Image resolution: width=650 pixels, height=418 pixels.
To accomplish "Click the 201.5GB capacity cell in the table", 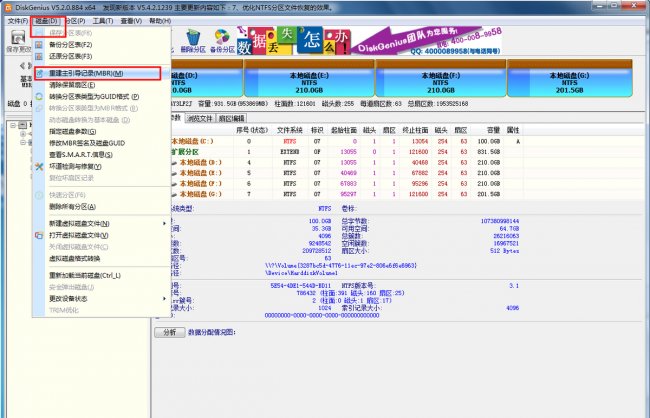I will 489,194.
